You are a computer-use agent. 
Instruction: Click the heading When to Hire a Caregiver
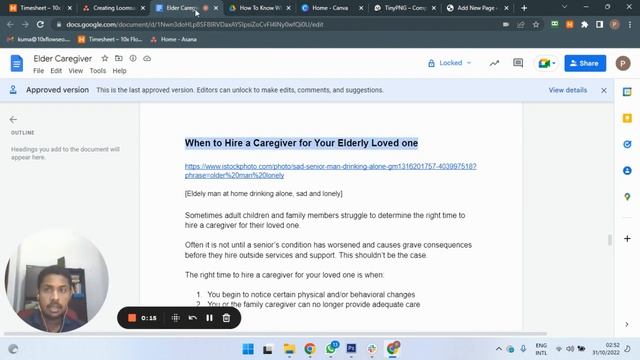click(x=301, y=143)
